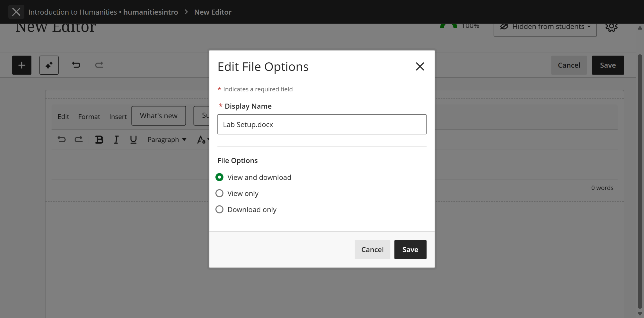Open the Insert menu in the editor

(118, 117)
